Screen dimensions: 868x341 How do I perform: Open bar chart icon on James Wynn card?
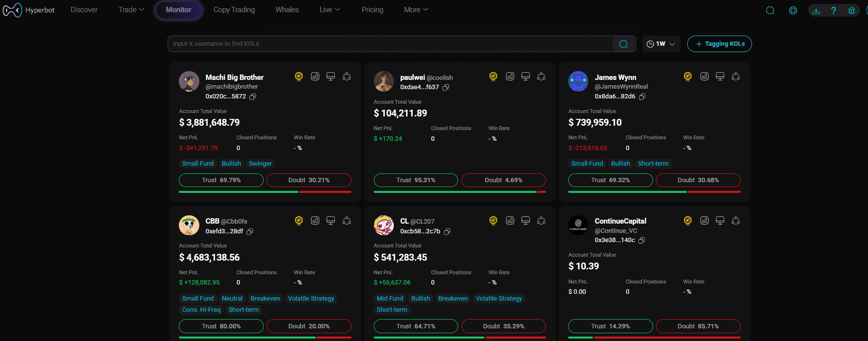click(704, 76)
